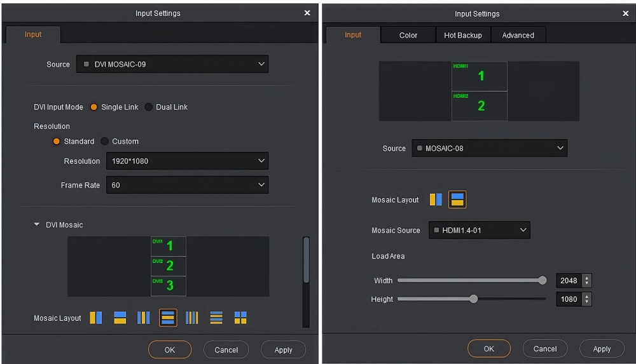This screenshot has height=364, width=636.
Task: Click the Width value field showing 2048
Action: 569,281
